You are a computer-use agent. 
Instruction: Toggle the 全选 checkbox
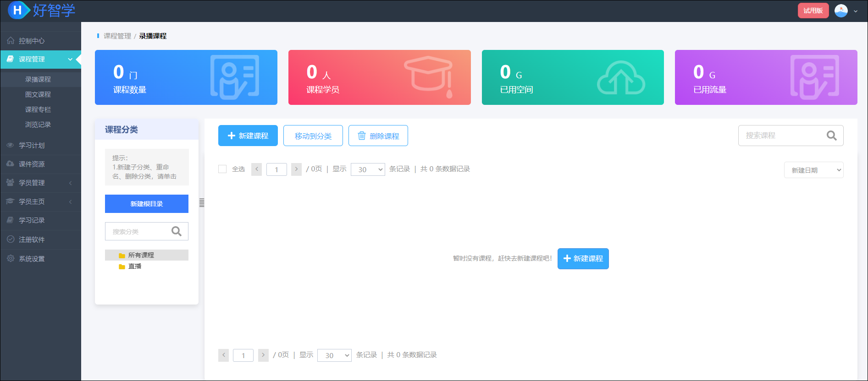[222, 169]
